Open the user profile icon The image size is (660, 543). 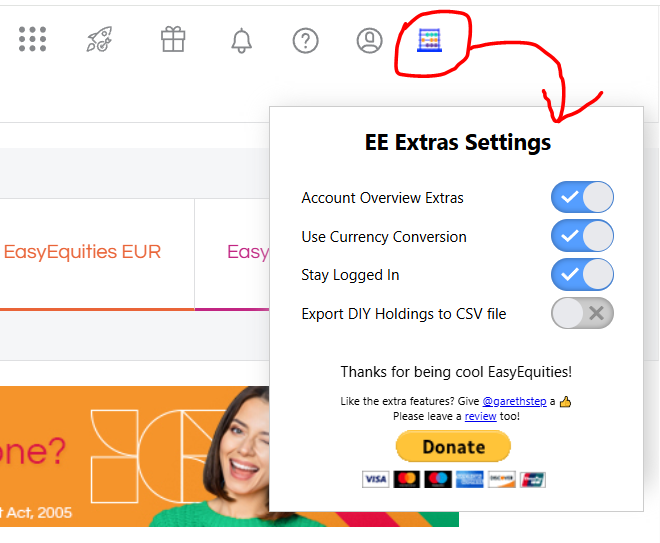point(369,40)
